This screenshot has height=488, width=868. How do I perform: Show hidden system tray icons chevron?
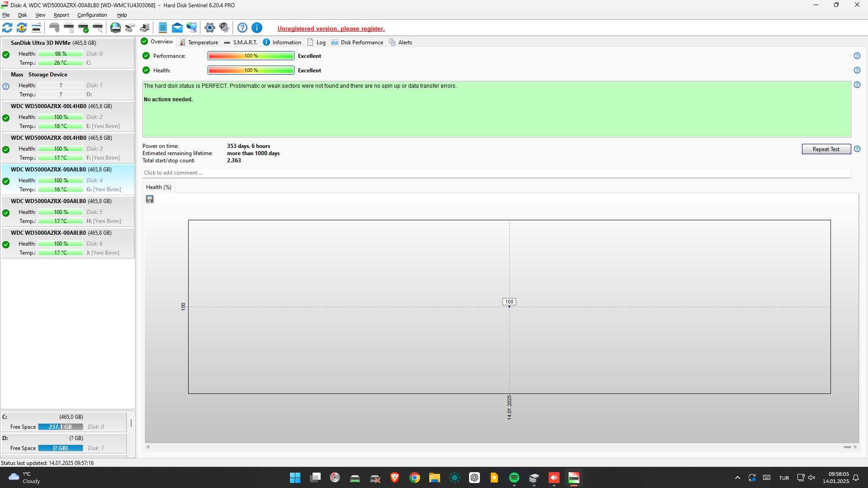[738, 478]
